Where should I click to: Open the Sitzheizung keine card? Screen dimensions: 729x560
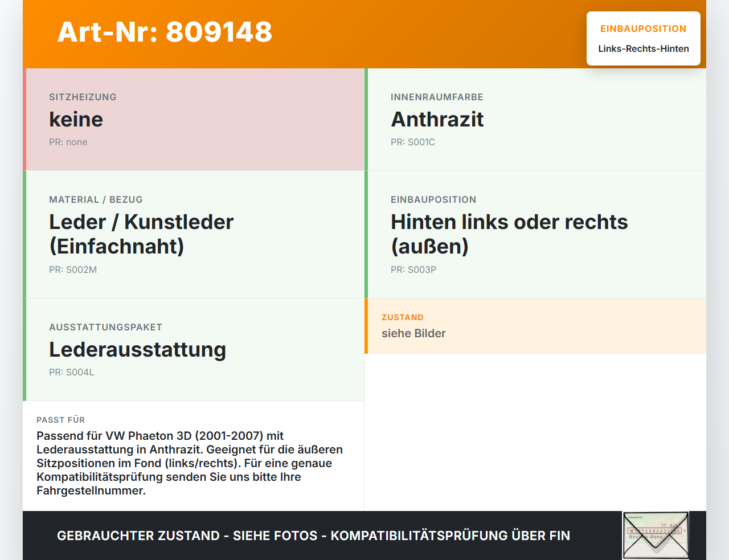pos(194,120)
